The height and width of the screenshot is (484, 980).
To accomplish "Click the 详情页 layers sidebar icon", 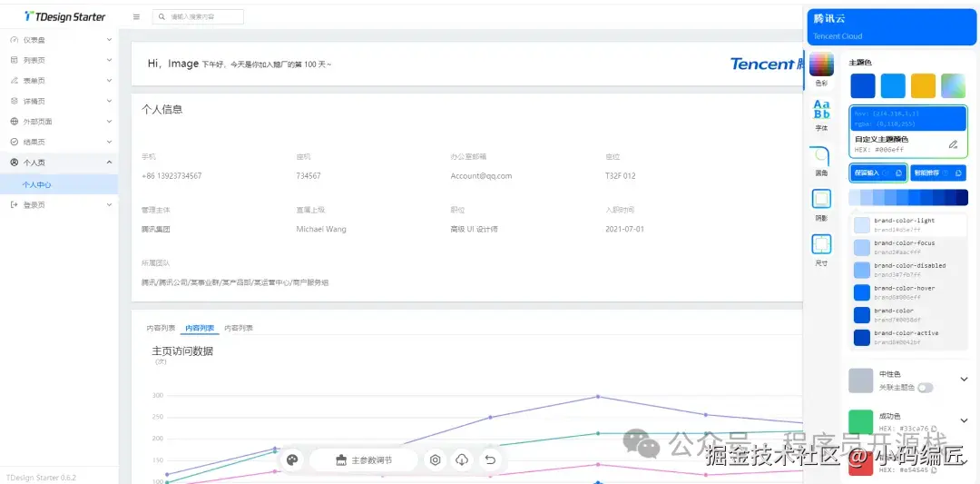I will pyautogui.click(x=15, y=101).
